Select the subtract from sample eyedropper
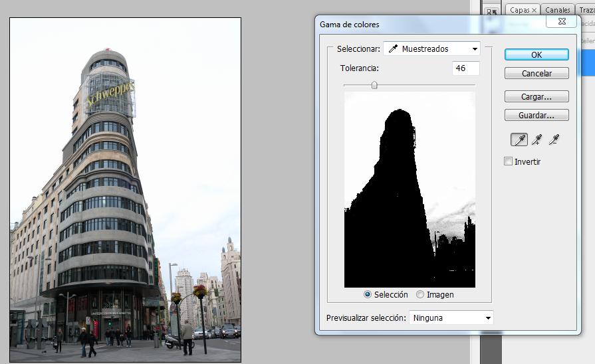Image resolution: width=595 pixels, height=364 pixels. pyautogui.click(x=553, y=139)
